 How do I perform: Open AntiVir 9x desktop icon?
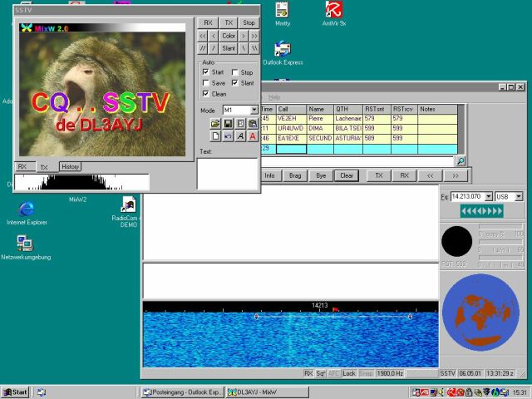click(x=334, y=13)
